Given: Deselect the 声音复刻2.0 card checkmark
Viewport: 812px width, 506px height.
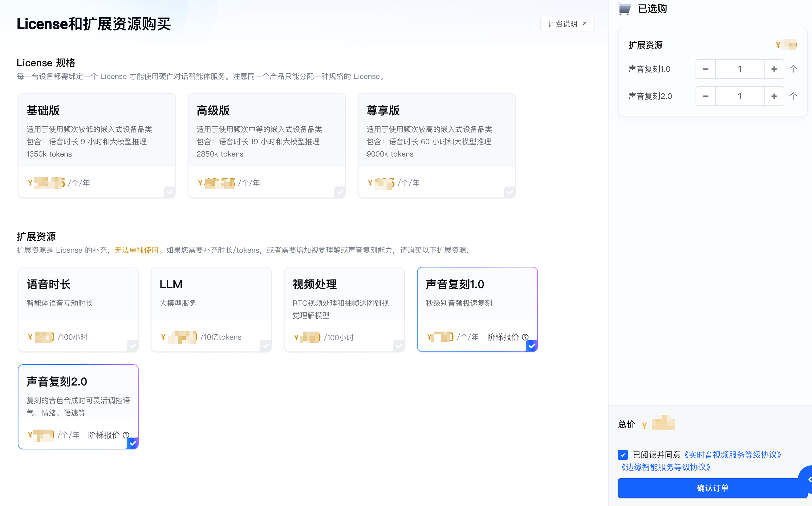Looking at the screenshot, I should point(132,443).
